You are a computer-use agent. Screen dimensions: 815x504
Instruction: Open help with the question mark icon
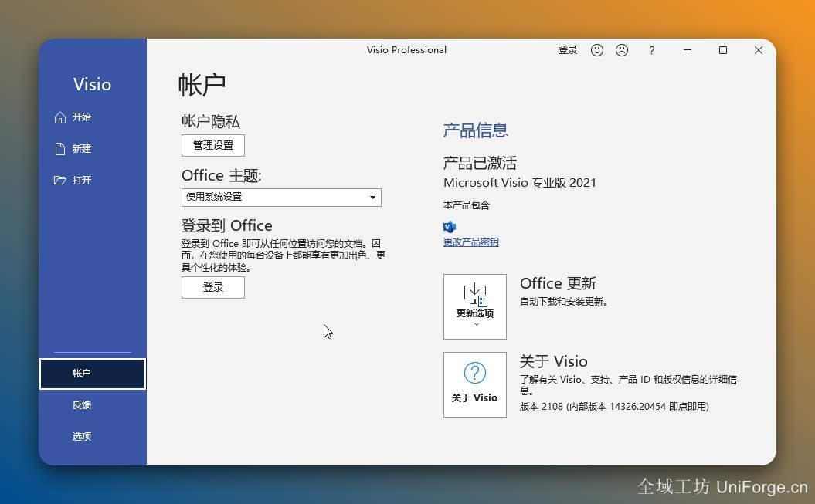(652, 50)
